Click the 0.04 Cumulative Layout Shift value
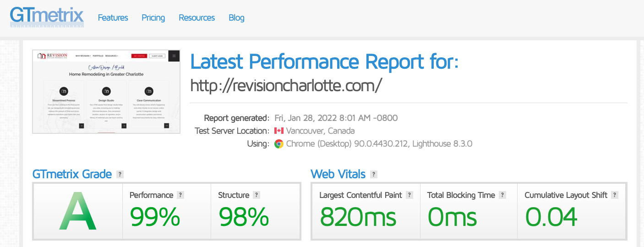Viewport: 644px width, 247px height. pyautogui.click(x=551, y=217)
